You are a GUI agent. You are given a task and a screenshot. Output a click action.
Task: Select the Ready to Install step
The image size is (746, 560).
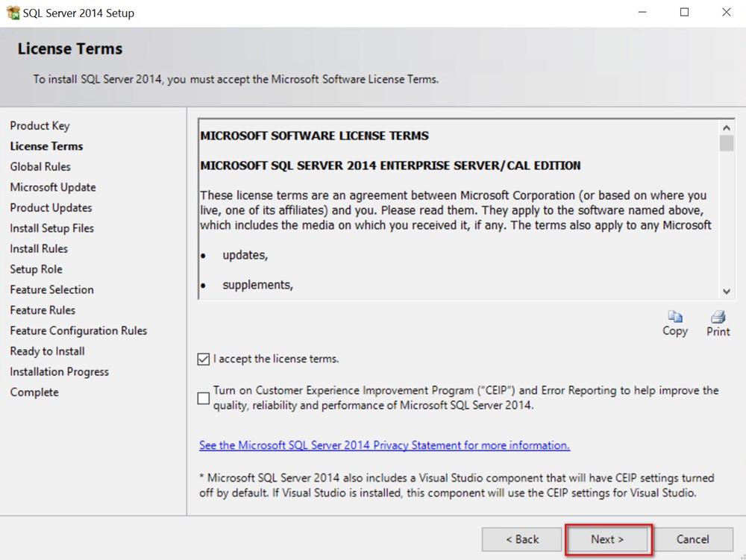click(x=48, y=350)
